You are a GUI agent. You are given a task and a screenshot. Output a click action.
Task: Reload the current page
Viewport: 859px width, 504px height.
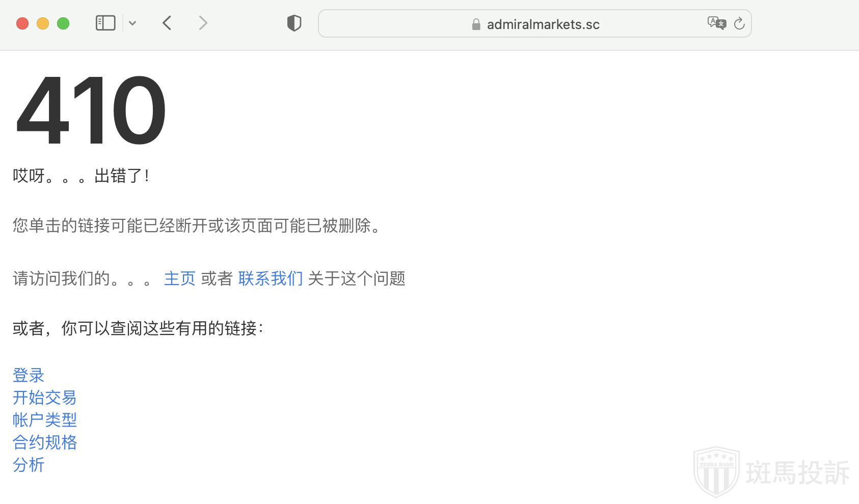coord(739,23)
